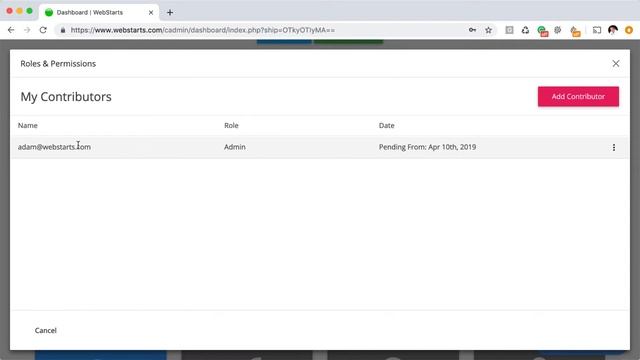Click the yellow minimize window button
Image resolution: width=640 pixels, height=360 pixels.
pyautogui.click(x=19, y=11)
